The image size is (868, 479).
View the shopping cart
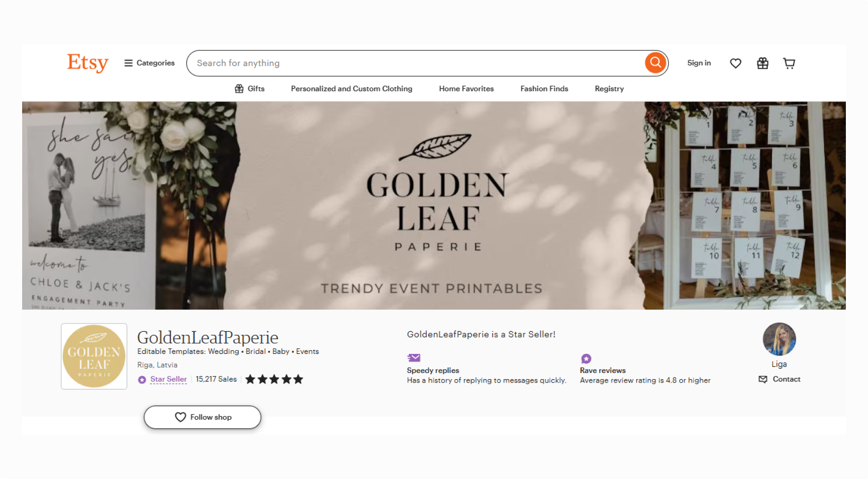(x=789, y=63)
